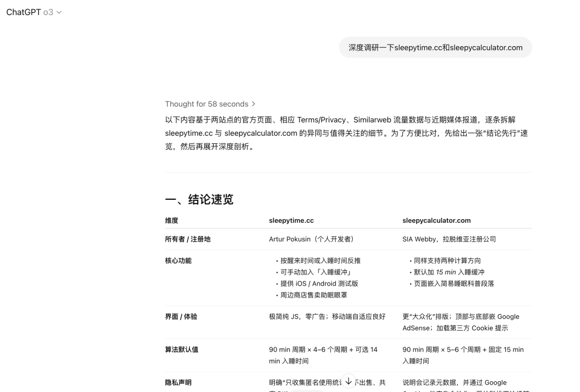
Task: Click the row label '算法默认值'
Action: pyautogui.click(x=182, y=350)
